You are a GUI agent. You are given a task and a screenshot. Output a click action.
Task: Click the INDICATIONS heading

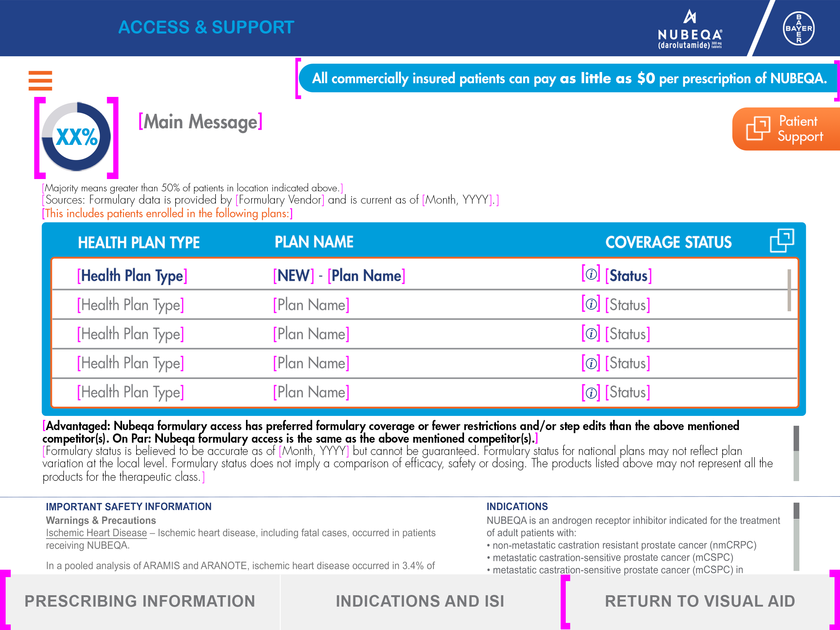click(x=517, y=507)
